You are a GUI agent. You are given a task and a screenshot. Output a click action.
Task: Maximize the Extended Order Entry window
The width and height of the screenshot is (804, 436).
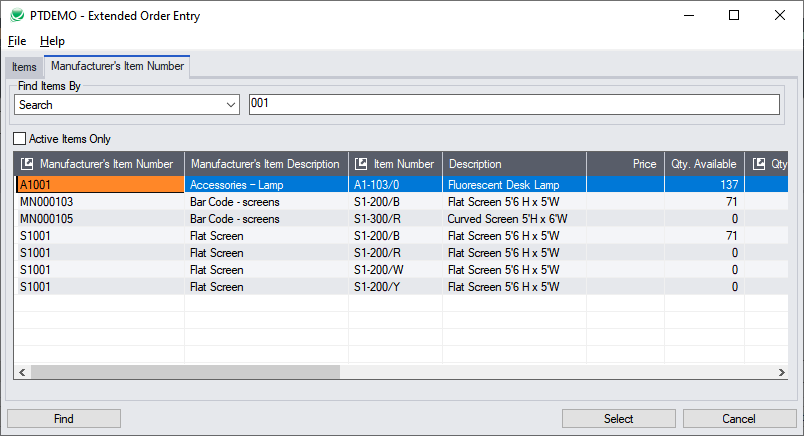tap(734, 15)
